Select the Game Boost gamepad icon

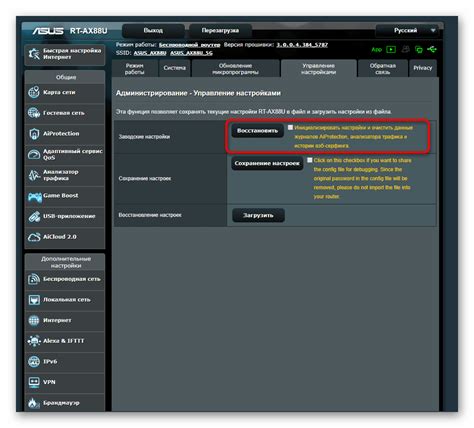(35, 197)
